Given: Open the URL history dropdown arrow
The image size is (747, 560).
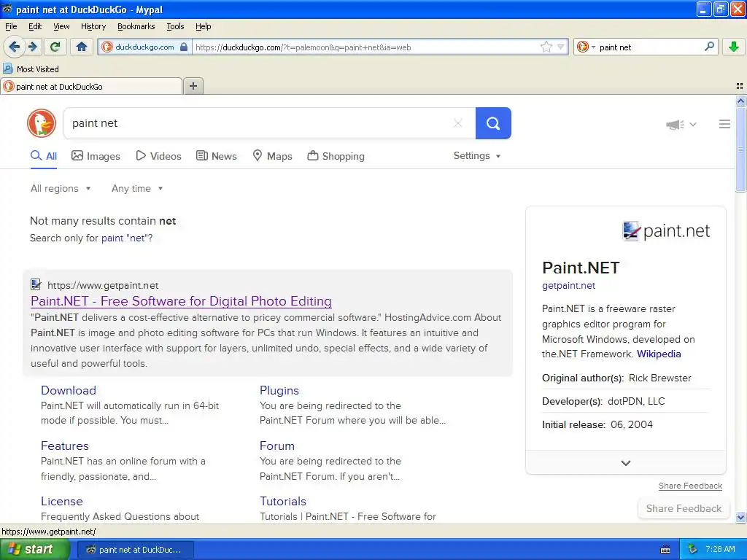Looking at the screenshot, I should [x=561, y=47].
